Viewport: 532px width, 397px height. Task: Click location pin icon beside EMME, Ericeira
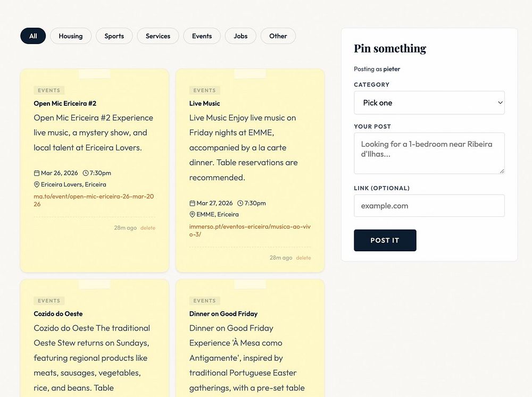(x=193, y=215)
